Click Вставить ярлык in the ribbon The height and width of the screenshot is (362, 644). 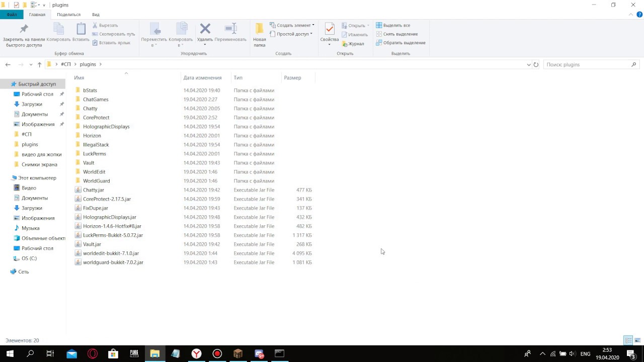tap(111, 43)
